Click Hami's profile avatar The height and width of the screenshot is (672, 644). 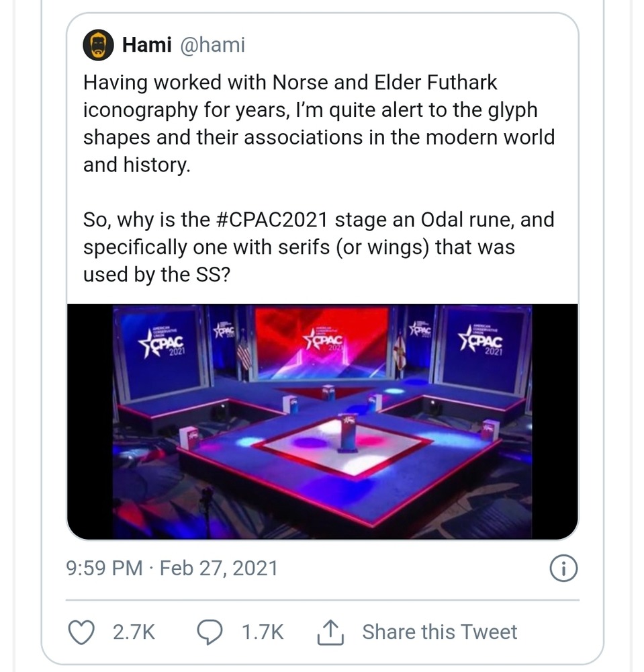click(x=98, y=45)
